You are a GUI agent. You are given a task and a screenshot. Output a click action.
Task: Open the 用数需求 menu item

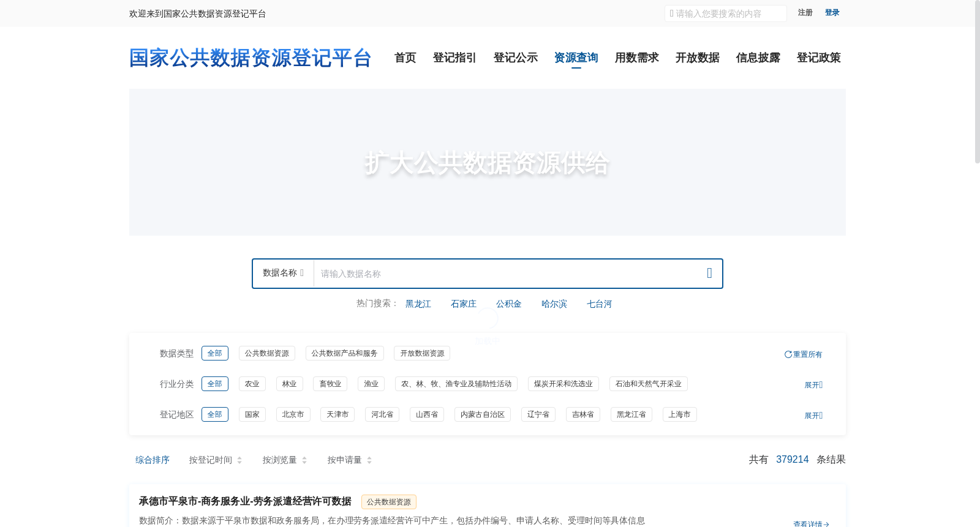tap(636, 58)
